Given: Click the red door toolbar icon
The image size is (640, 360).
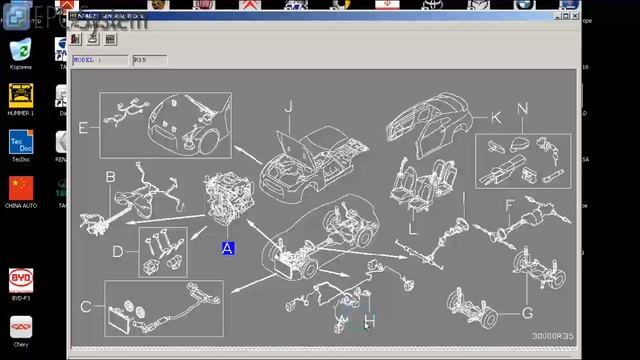Looking at the screenshot, I should point(76,39).
